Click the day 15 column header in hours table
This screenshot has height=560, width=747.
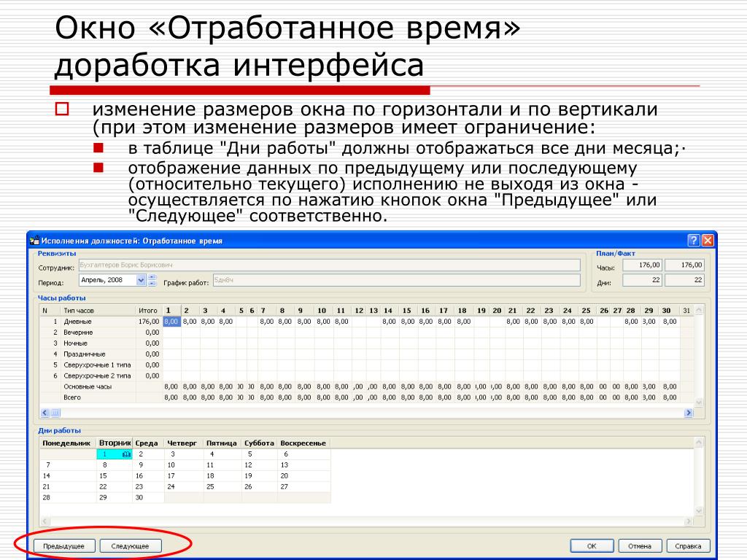tap(407, 311)
